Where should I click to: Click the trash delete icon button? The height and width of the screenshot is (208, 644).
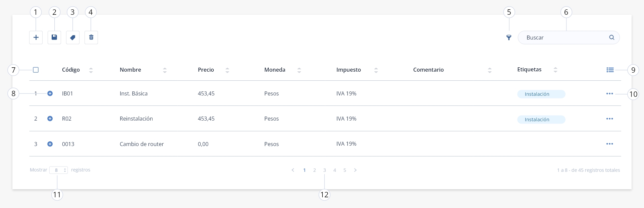(x=91, y=38)
